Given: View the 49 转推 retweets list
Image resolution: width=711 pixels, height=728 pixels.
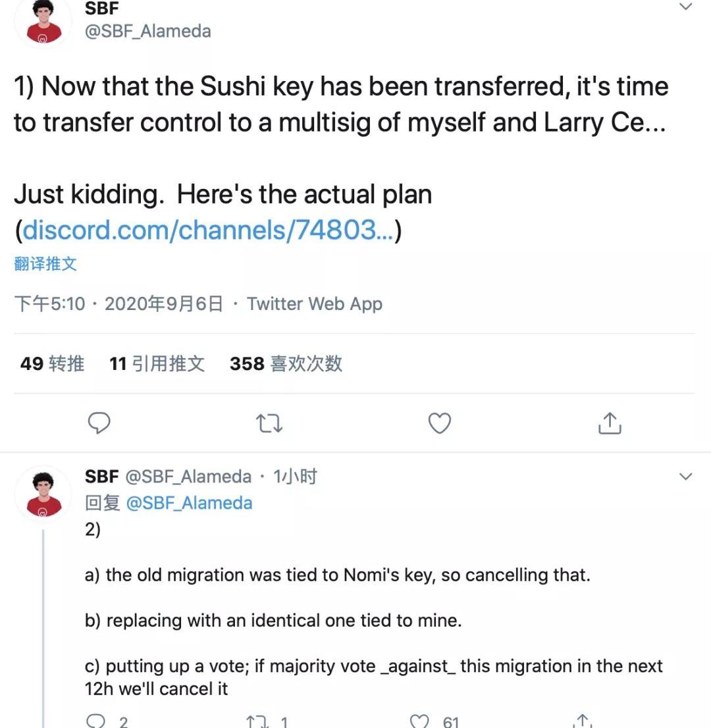Looking at the screenshot, I should [x=52, y=363].
